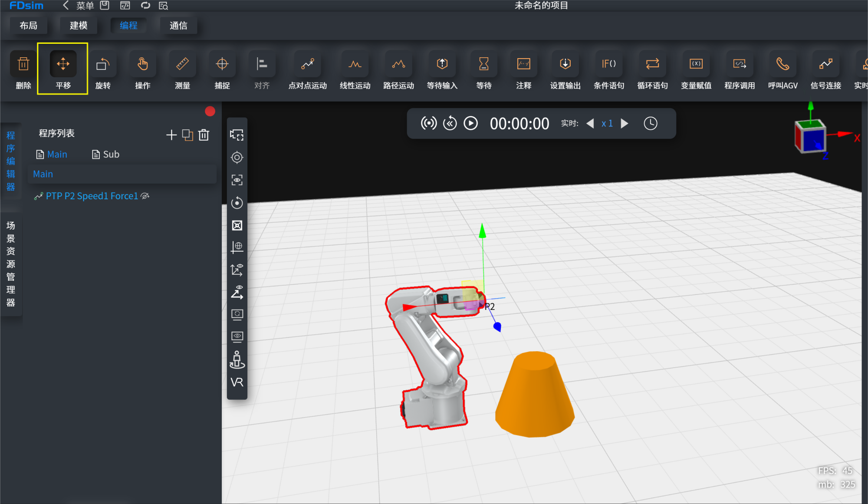Increase simulation speed with right arrow
868x504 pixels.
(625, 123)
